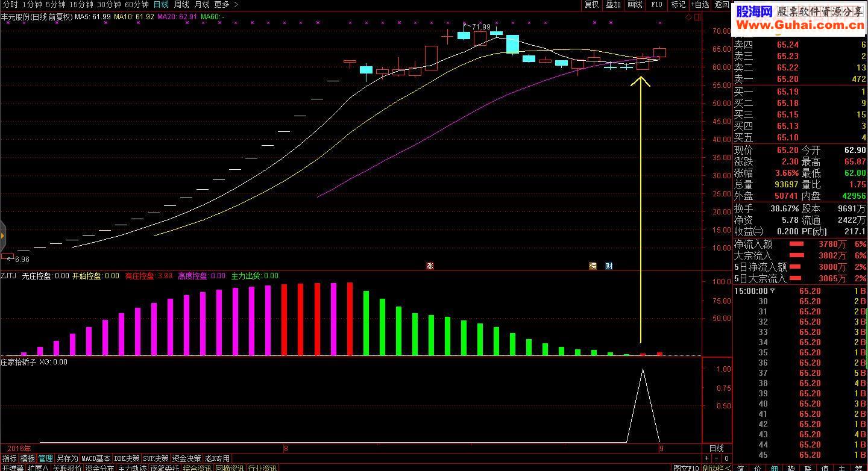Click the 买一 price 65.19

click(787, 92)
